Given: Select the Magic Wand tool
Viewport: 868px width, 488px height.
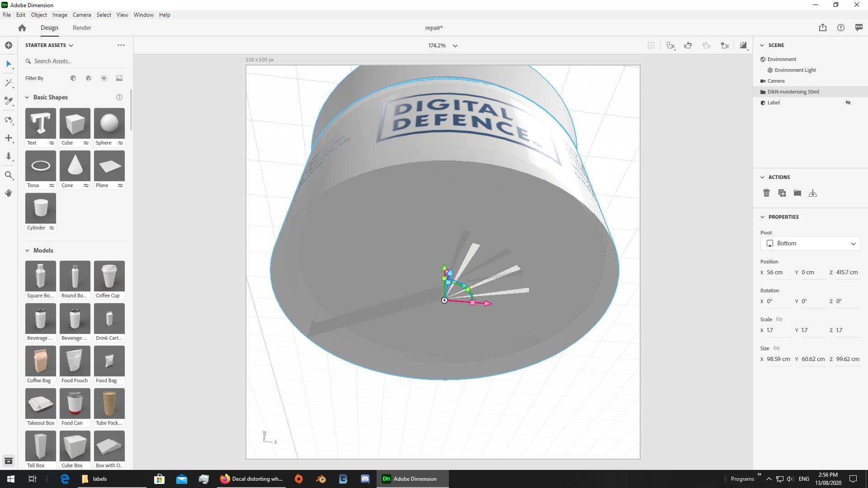Looking at the screenshot, I should (x=9, y=83).
